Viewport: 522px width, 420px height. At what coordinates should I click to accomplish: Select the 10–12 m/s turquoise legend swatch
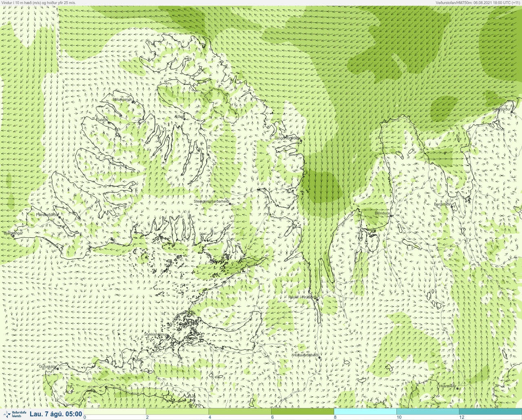click(x=428, y=411)
